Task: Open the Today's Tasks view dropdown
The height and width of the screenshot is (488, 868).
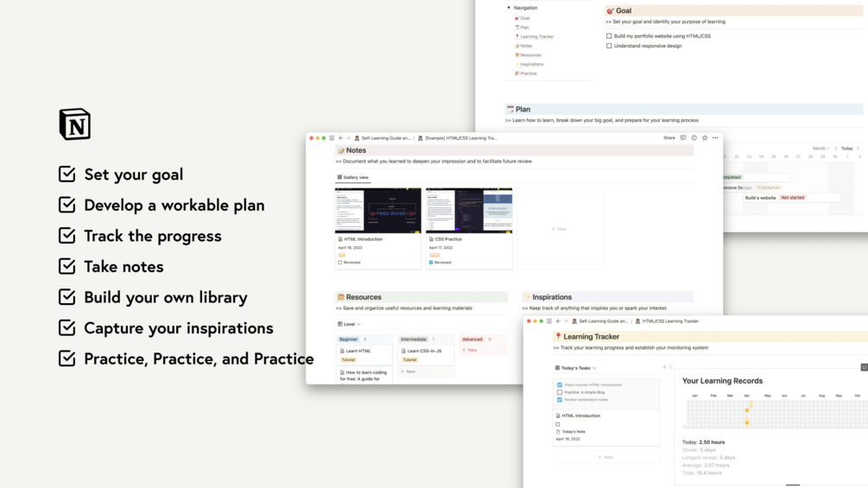Action: click(576, 368)
